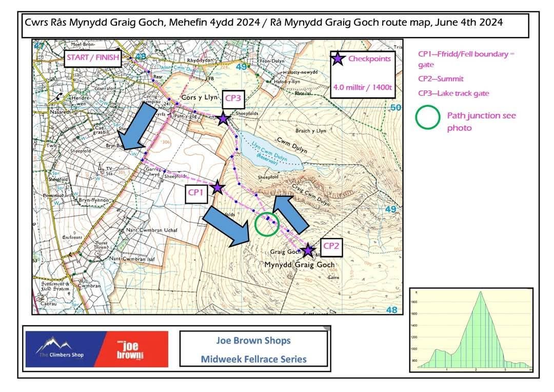
Task: Select the purple star in the Checkpoints legend
Action: click(338, 59)
